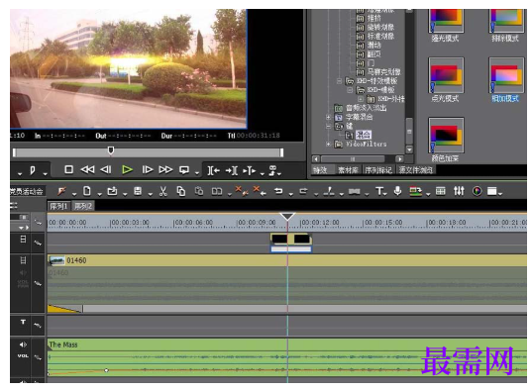Click the Fast forward double-arrow button

click(x=165, y=169)
